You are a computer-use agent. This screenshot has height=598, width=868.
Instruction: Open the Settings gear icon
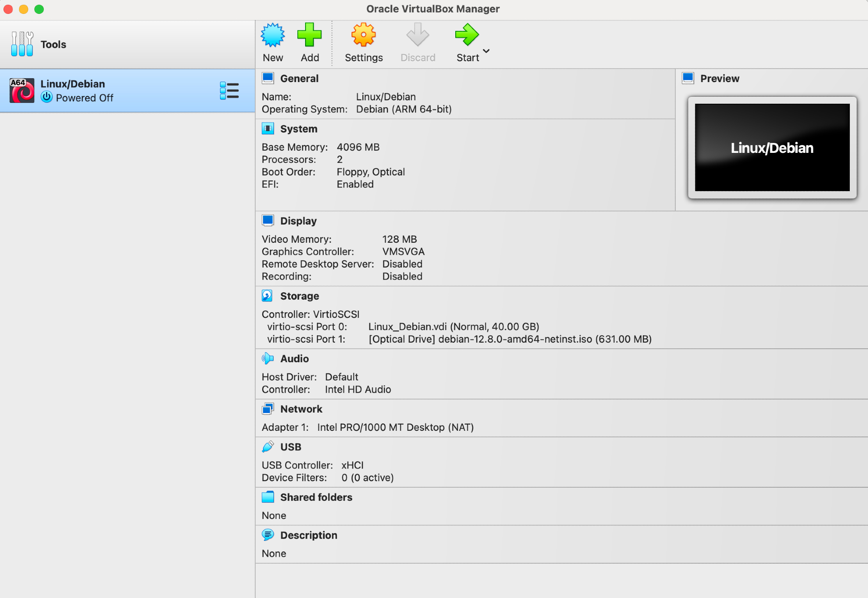(363, 35)
